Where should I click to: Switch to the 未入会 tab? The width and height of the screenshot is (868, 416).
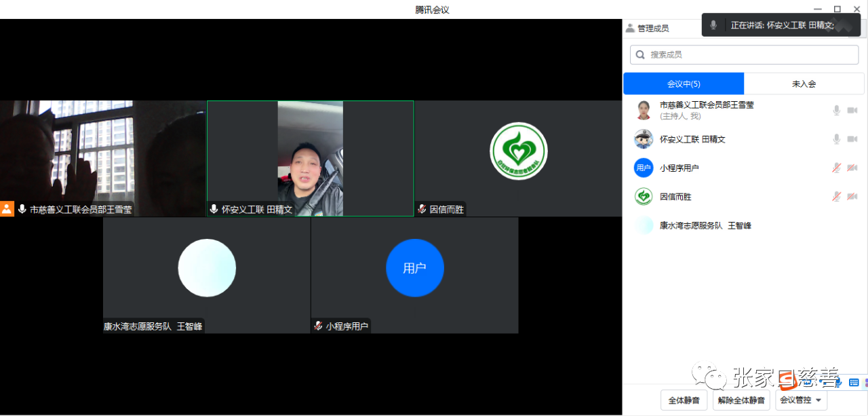point(804,84)
